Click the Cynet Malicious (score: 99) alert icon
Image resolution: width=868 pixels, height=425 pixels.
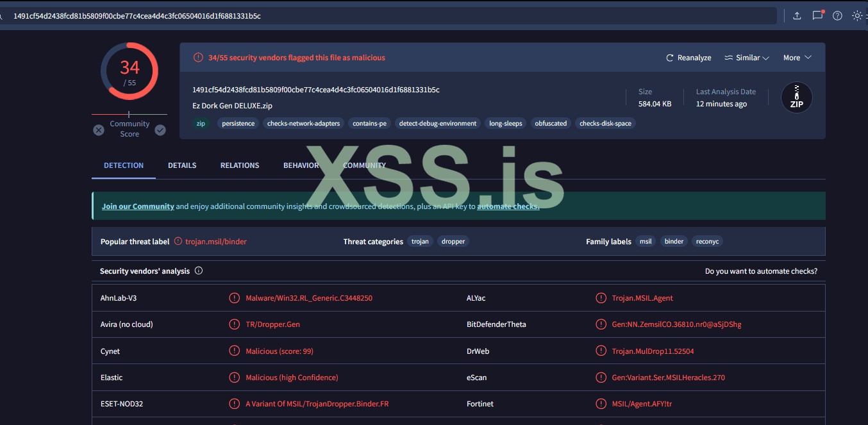pos(235,351)
